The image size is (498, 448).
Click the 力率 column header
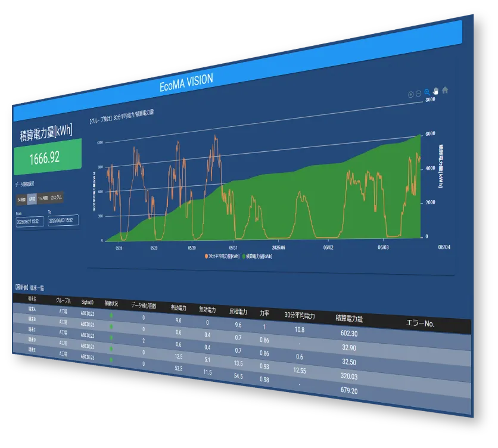tap(264, 313)
